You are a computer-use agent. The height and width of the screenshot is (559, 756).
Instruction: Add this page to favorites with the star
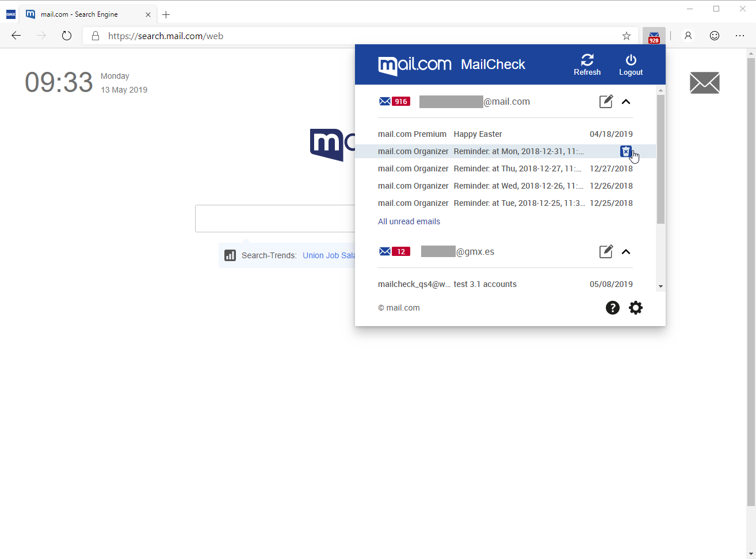627,36
